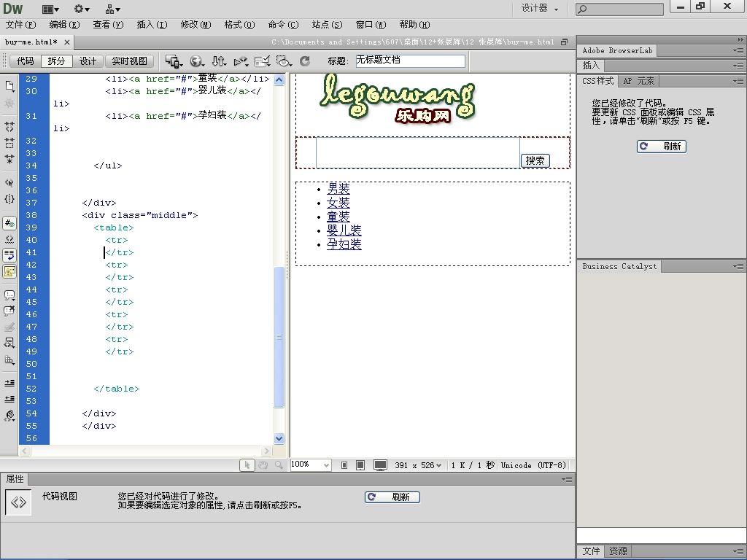
Task: Click the search box in the title bar
Action: (x=619, y=9)
